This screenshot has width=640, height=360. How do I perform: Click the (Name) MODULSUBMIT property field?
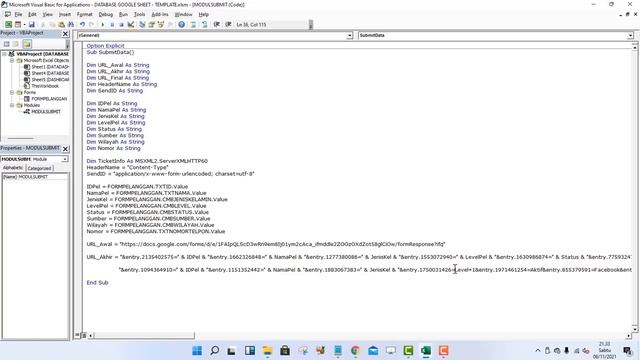click(35, 177)
